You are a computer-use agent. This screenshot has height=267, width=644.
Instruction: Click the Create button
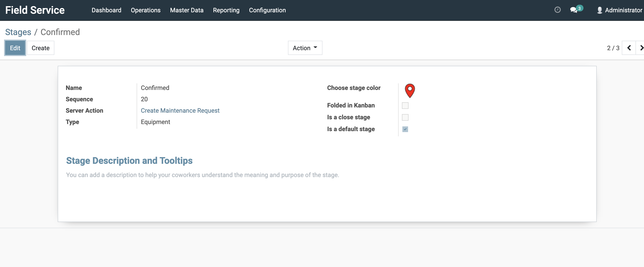pos(40,48)
